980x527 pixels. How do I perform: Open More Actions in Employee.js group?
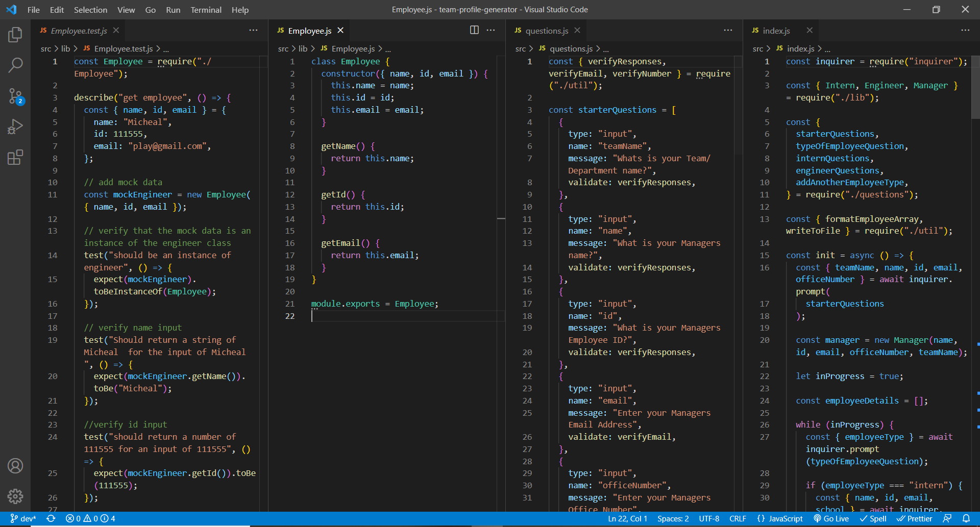point(491,30)
